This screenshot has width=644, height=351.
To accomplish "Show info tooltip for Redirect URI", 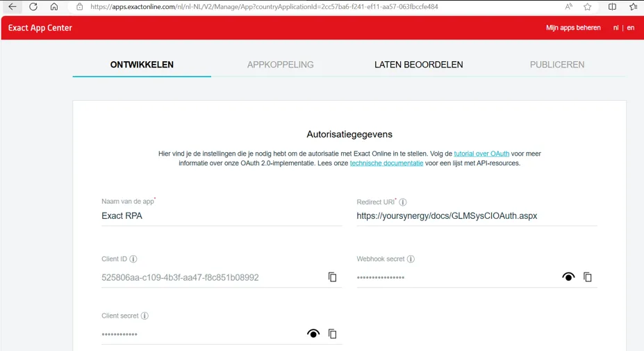I will [402, 202].
